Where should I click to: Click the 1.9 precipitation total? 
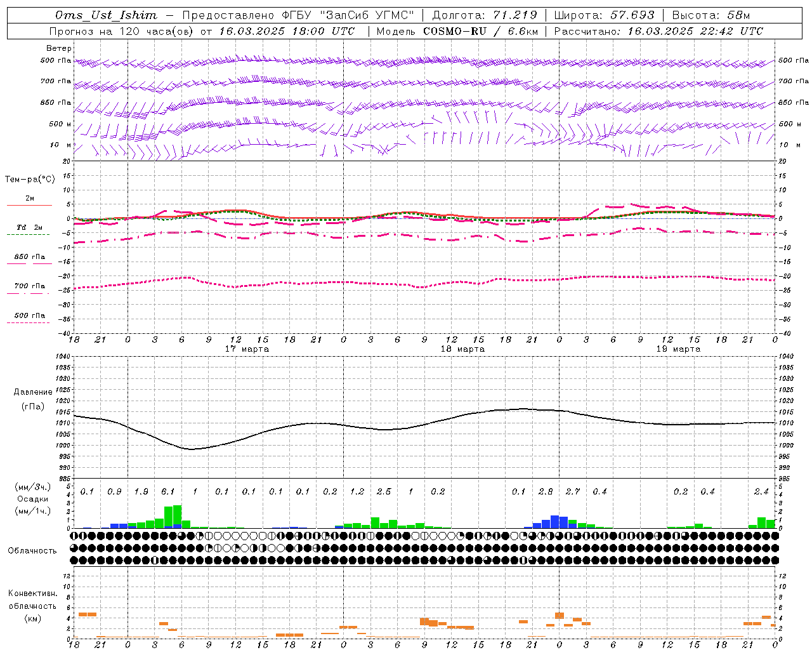(141, 492)
